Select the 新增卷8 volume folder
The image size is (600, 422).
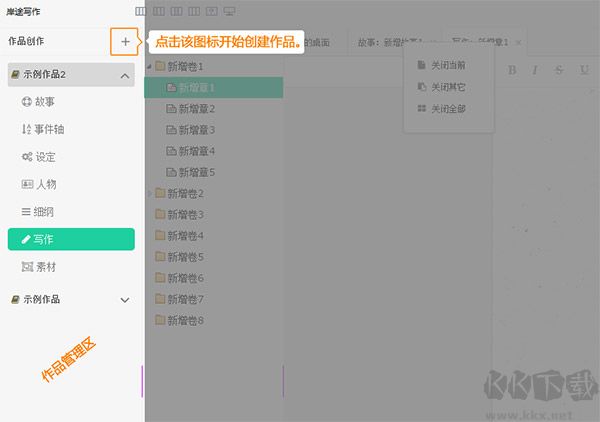pyautogui.click(x=179, y=320)
